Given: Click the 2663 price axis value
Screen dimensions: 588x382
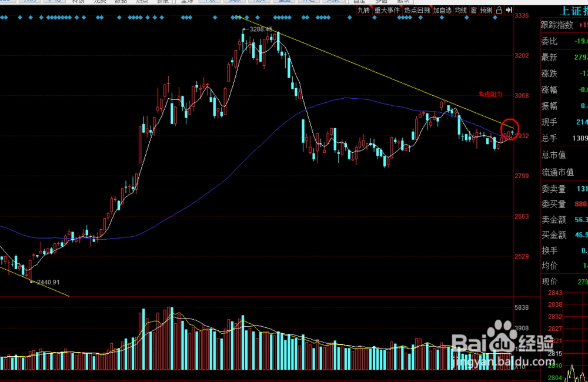Looking at the screenshot, I should point(522,216).
